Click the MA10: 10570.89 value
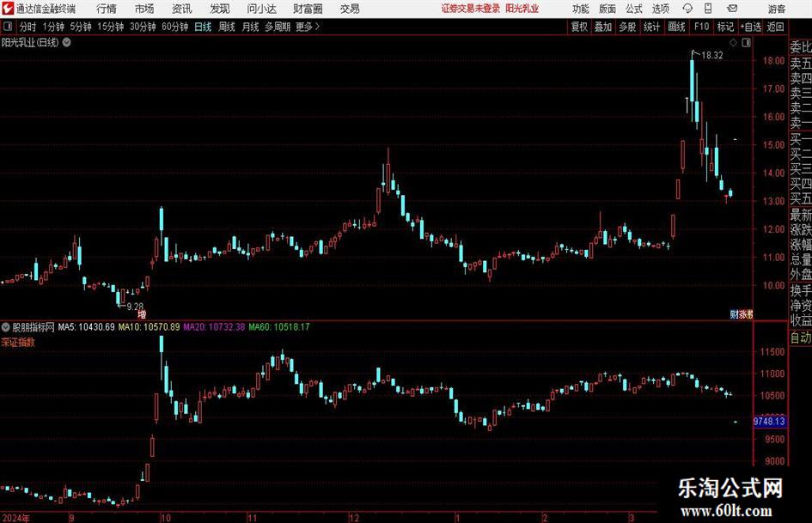The width and height of the screenshot is (812, 523). pyautogui.click(x=150, y=326)
